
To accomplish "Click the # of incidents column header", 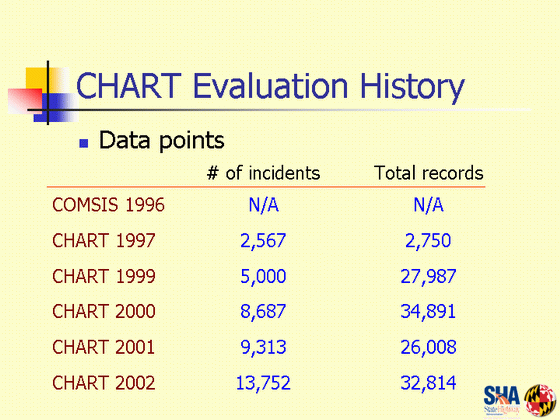I will click(x=264, y=173).
